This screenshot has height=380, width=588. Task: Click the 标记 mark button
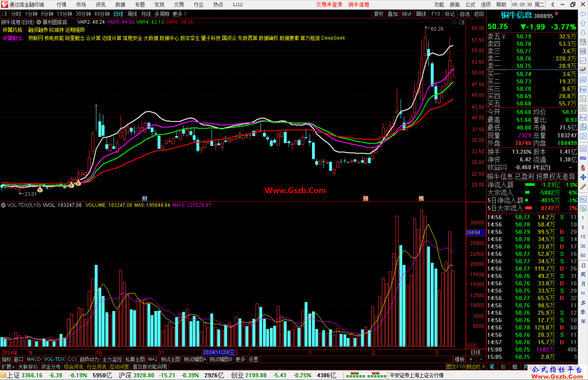click(450, 14)
